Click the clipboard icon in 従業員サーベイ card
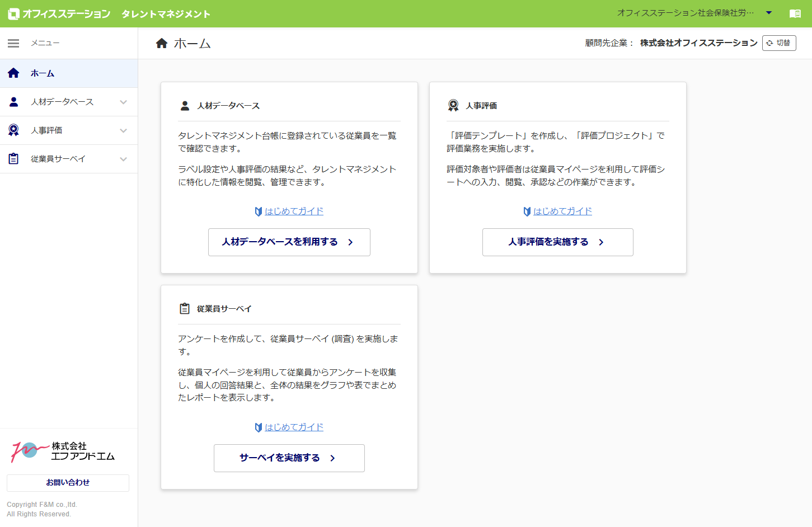This screenshot has width=812, height=527. 185,308
